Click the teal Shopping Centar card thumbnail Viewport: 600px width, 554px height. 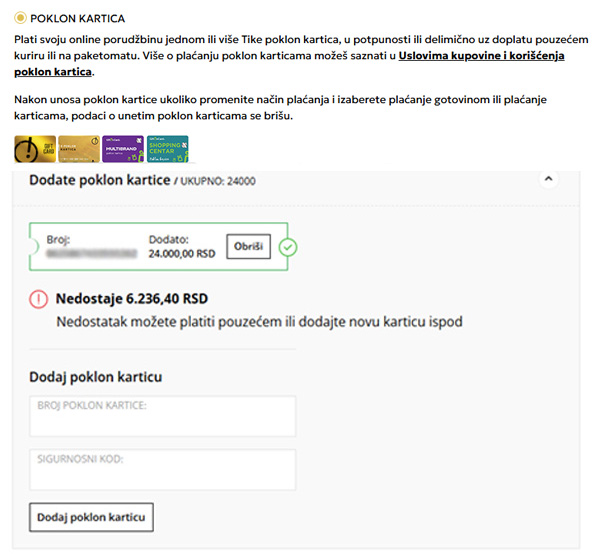(x=168, y=149)
